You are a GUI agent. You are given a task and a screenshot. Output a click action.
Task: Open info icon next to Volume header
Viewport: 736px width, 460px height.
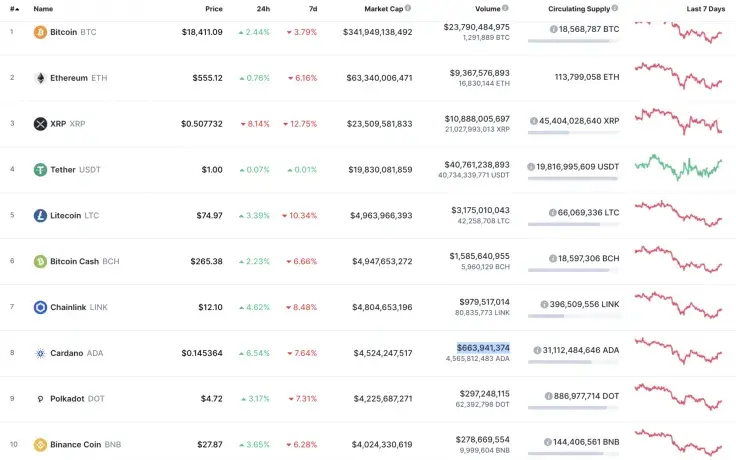(x=506, y=8)
